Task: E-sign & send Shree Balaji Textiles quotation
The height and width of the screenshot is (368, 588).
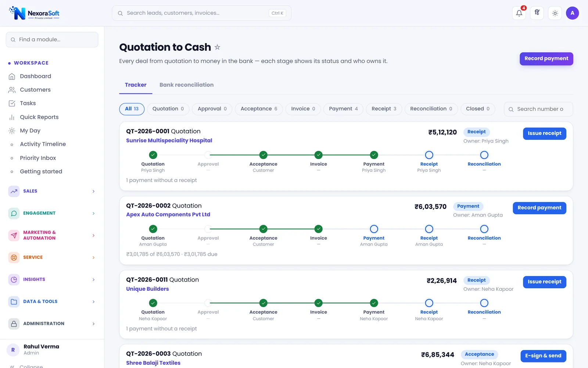Action: pos(543,356)
